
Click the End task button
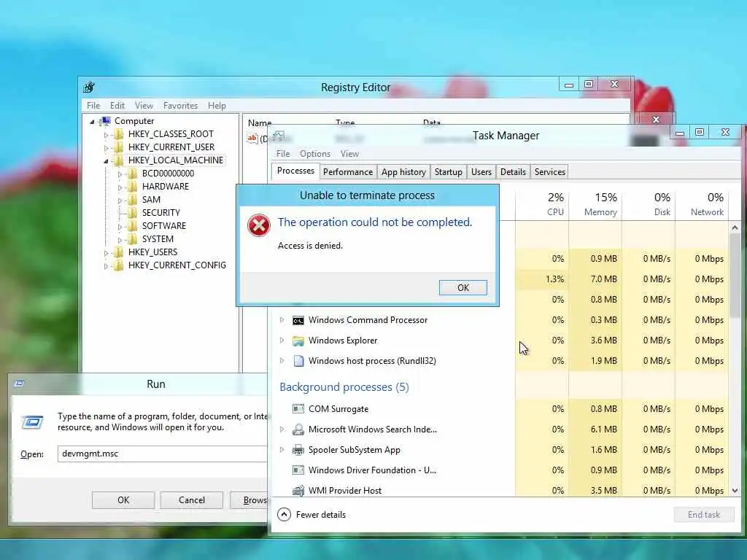click(x=704, y=514)
